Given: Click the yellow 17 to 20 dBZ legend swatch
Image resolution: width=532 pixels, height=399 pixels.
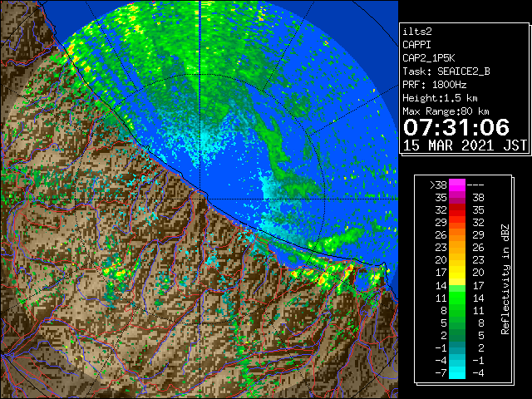Looking at the screenshot, I should (457, 273).
